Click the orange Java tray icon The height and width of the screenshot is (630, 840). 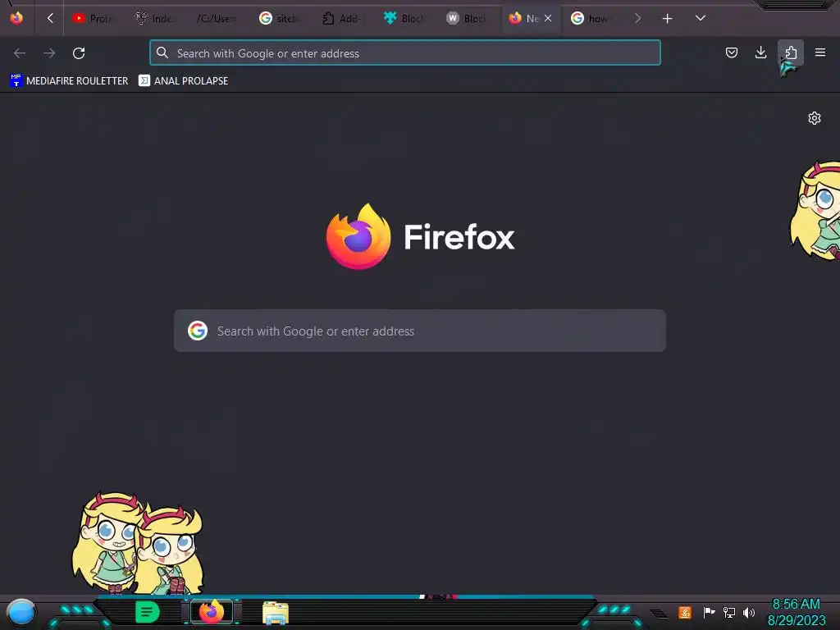[685, 612]
